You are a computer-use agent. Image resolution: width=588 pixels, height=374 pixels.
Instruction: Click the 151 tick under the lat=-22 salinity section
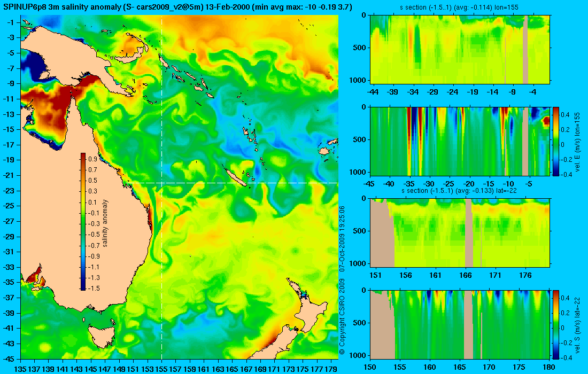[375, 276]
